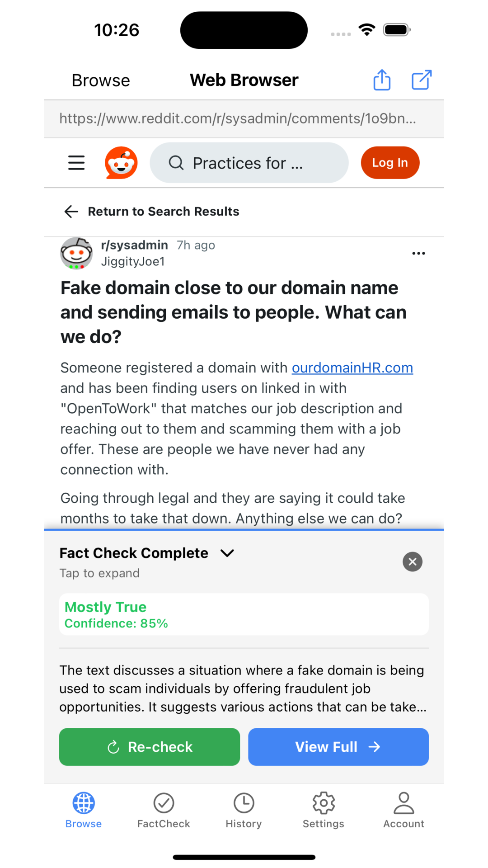Image resolution: width=488 pixels, height=868 pixels.
Task: Tap the share icon in header
Action: pyautogui.click(x=382, y=80)
